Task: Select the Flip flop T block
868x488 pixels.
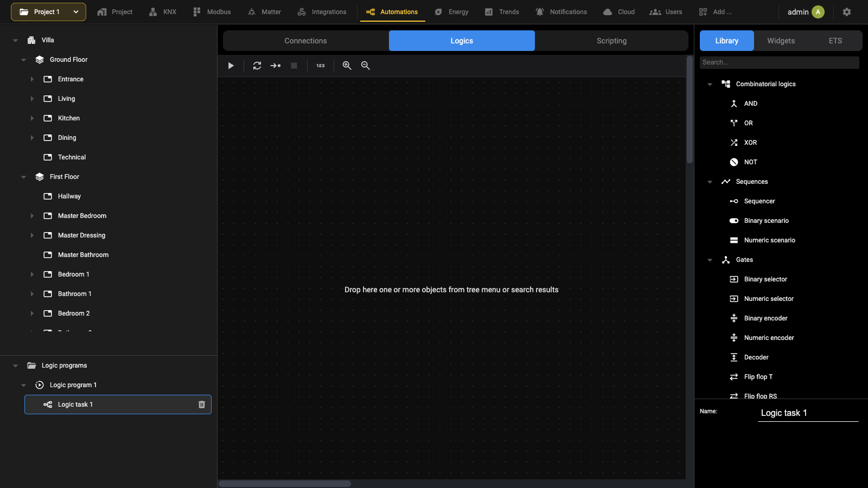Action: [758, 377]
